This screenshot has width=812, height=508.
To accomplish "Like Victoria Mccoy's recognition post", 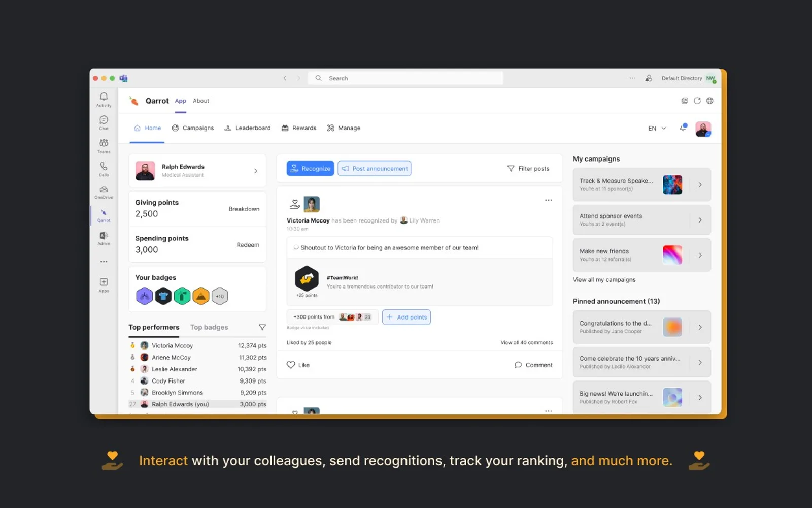I will [298, 365].
